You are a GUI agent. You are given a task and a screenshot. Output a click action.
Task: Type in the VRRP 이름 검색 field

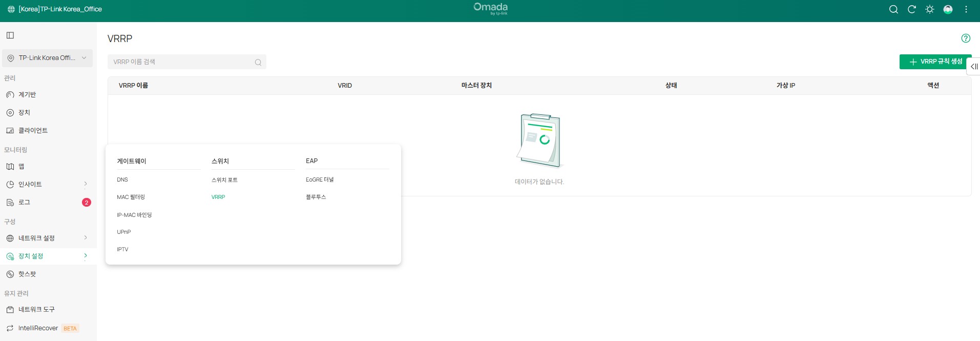pyautogui.click(x=179, y=62)
